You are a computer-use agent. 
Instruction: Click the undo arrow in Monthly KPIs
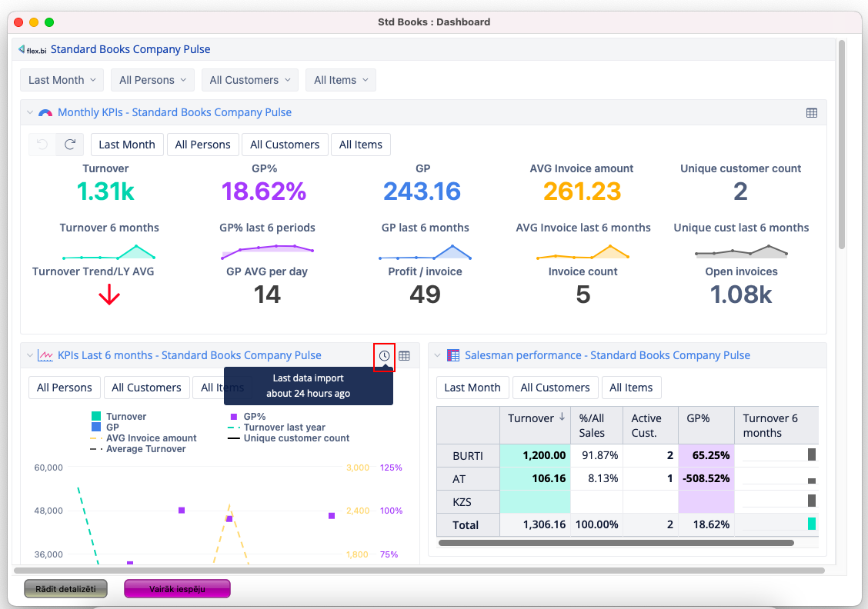pyautogui.click(x=42, y=145)
